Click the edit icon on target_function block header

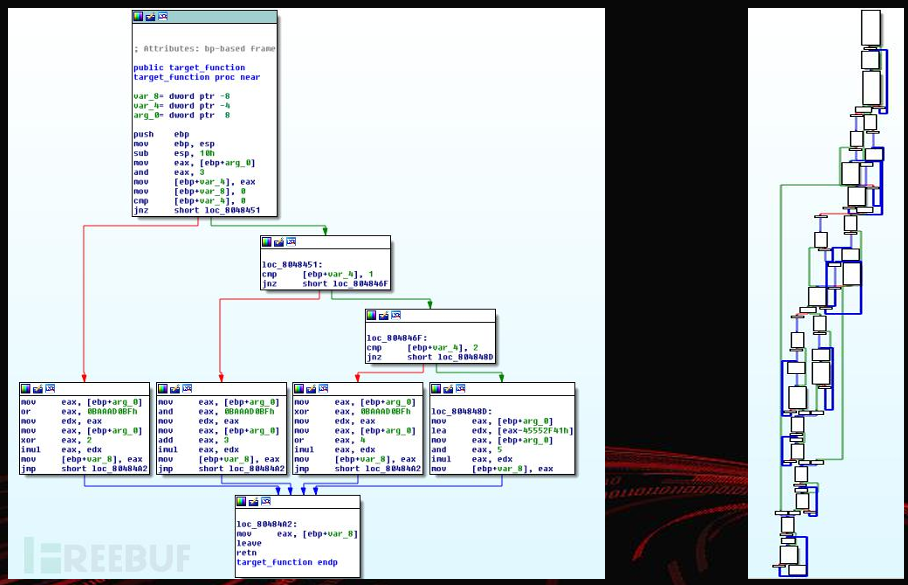coord(151,17)
